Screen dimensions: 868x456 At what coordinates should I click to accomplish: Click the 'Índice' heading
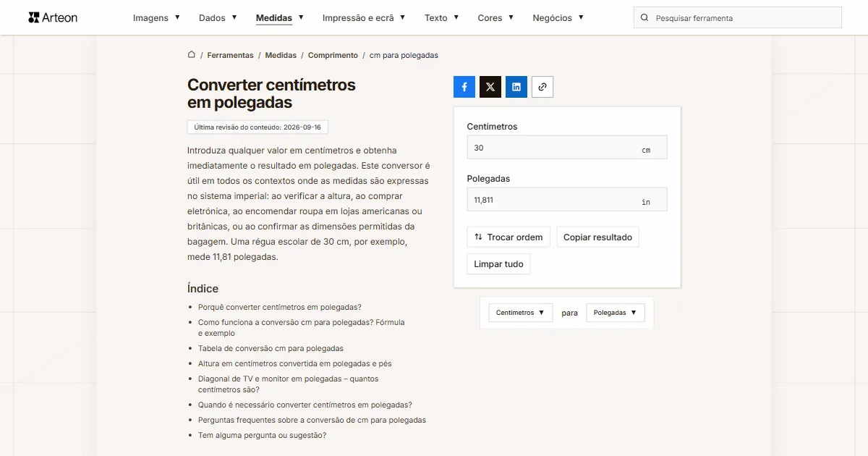pos(203,288)
